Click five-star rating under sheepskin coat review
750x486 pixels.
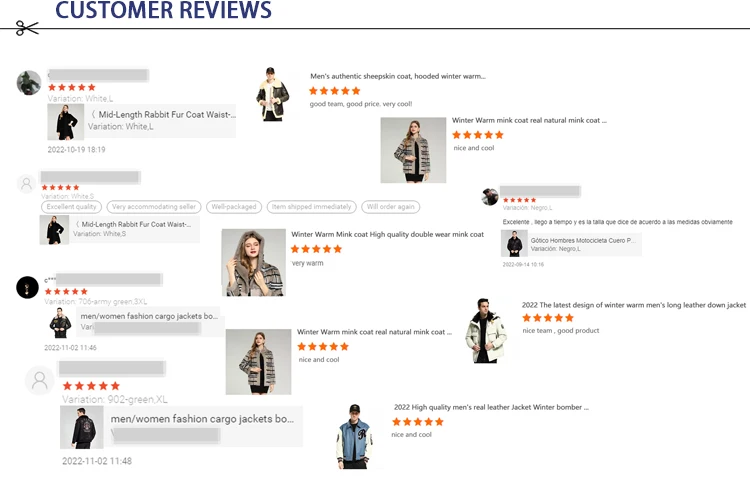pos(334,91)
